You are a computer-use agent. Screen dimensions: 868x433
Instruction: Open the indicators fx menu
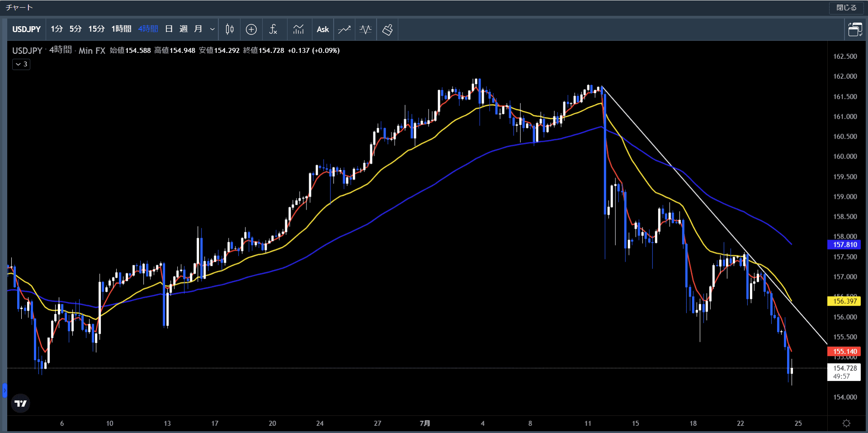point(273,29)
